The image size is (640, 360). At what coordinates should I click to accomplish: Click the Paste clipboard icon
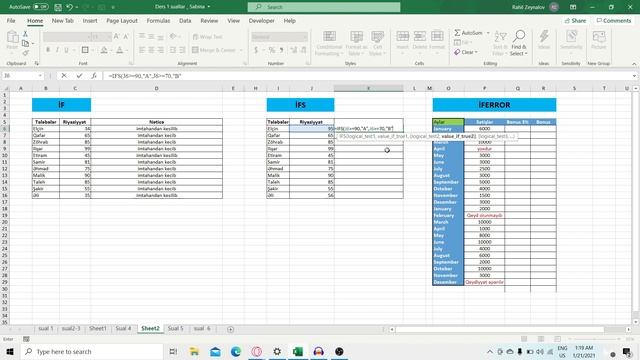point(12,38)
